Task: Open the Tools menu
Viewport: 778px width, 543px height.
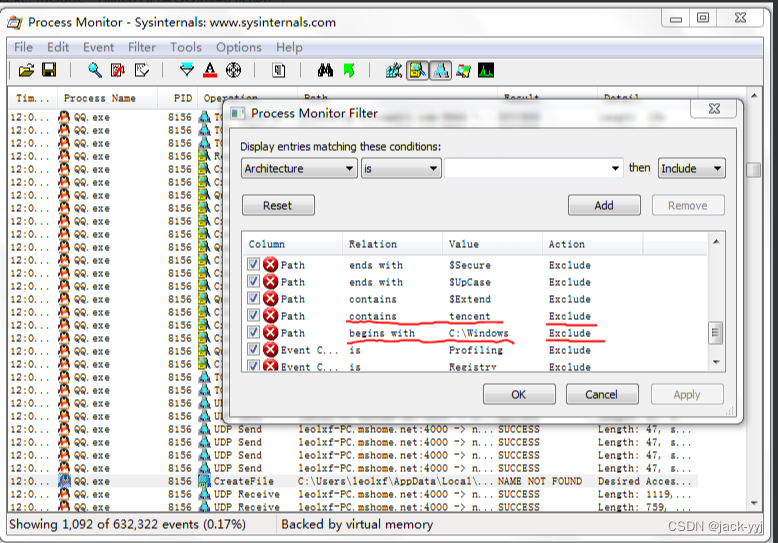Action: [x=186, y=47]
